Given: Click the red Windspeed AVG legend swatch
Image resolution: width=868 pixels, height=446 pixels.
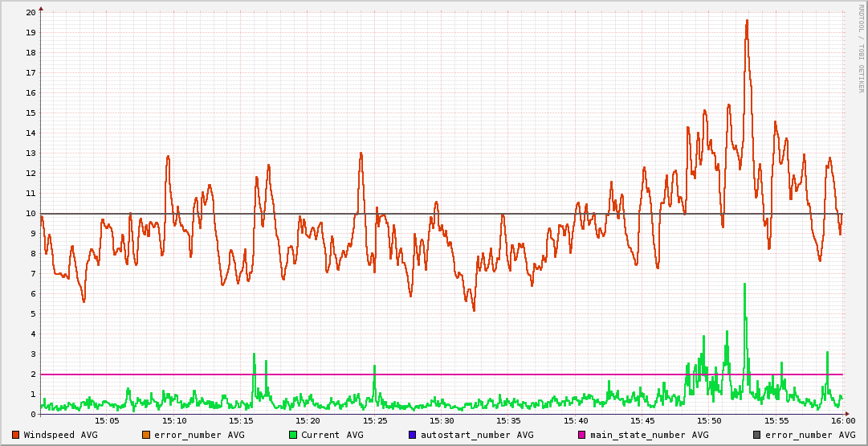Looking at the screenshot, I should click(x=16, y=435).
